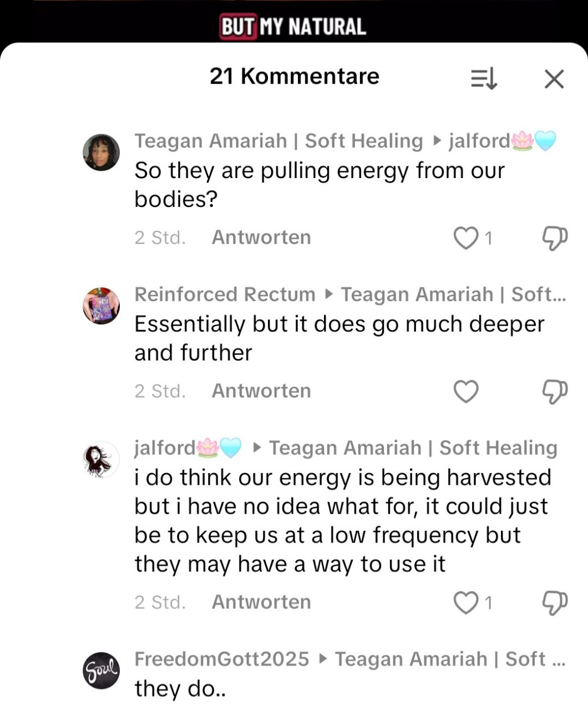Tap the 21 Kommentare header title

click(294, 77)
